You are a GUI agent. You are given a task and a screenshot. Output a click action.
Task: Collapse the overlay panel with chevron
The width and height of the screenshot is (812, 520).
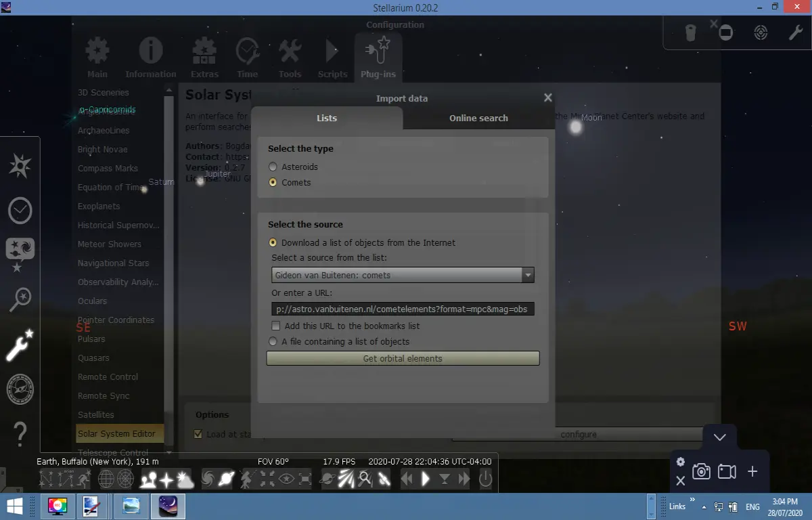720,437
